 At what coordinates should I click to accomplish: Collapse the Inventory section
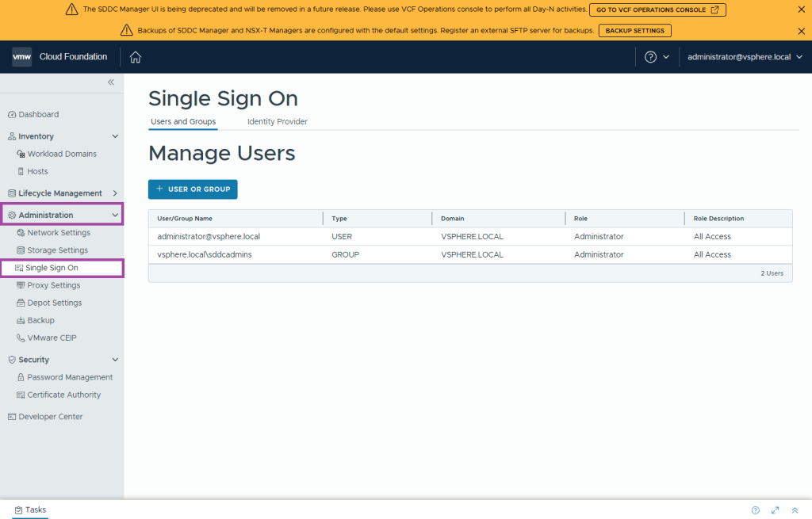coord(115,136)
